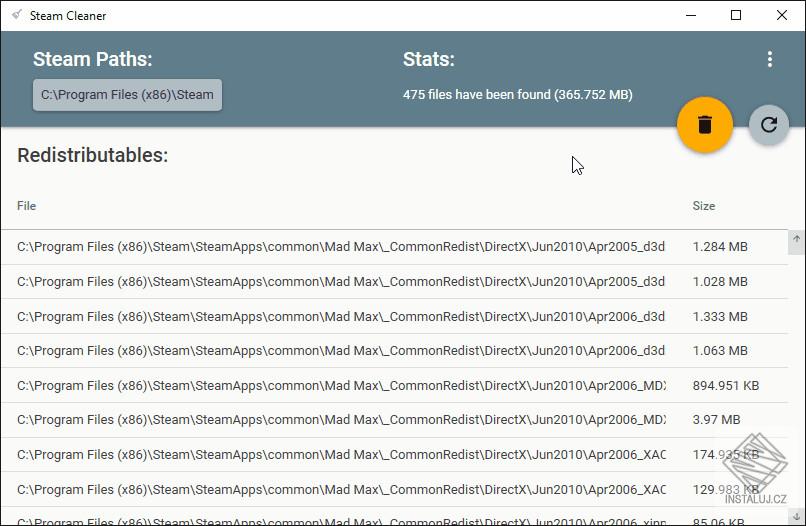
Task: Select the file row sized 1.333 MB
Action: tap(394, 316)
